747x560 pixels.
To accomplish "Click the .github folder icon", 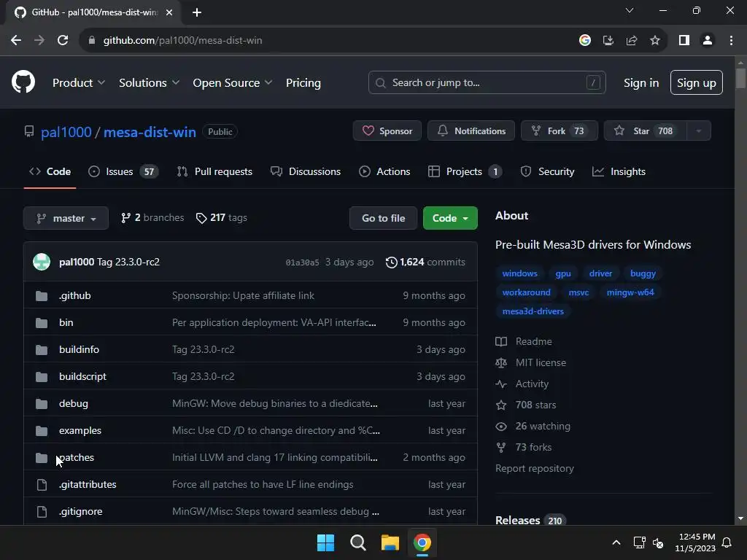I will pyautogui.click(x=42, y=296).
